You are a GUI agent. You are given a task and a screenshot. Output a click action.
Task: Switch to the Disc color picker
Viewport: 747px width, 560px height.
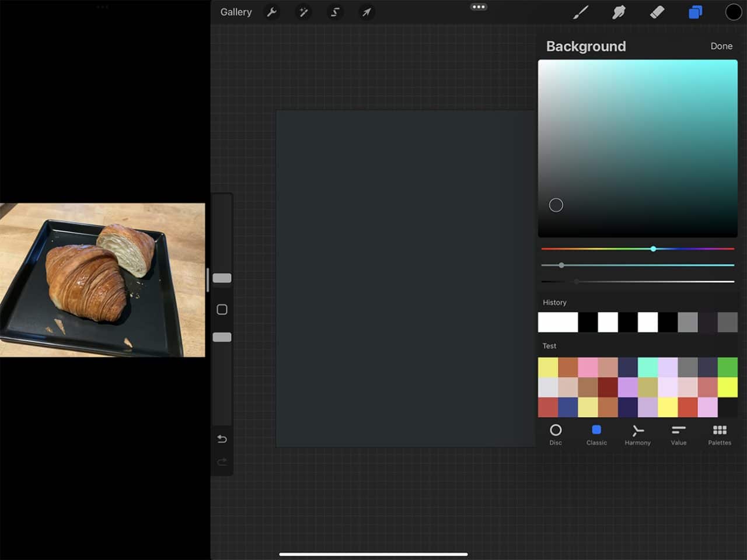[x=556, y=434]
